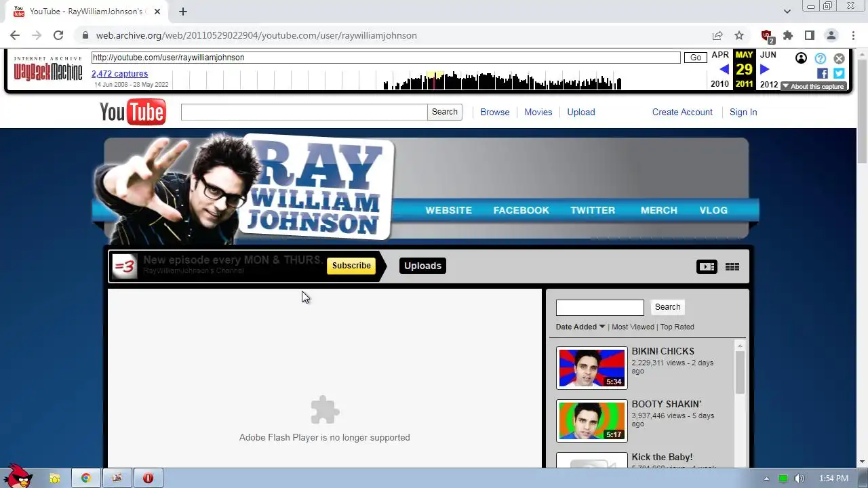Viewport: 868px width, 488px height.
Task: Open the Browse menu link
Action: (495, 113)
